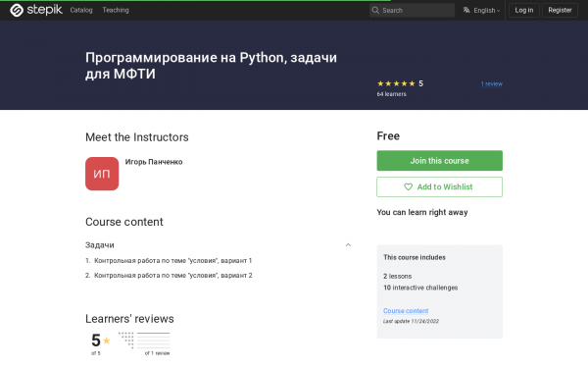Click the Log in button
This screenshot has width=588, height=368.
pos(524,10)
